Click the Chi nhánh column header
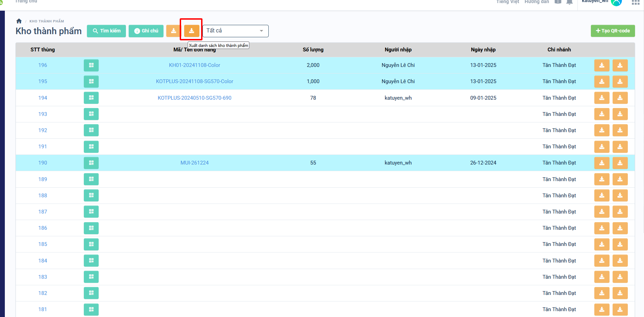The width and height of the screenshot is (644, 317). pos(559,50)
